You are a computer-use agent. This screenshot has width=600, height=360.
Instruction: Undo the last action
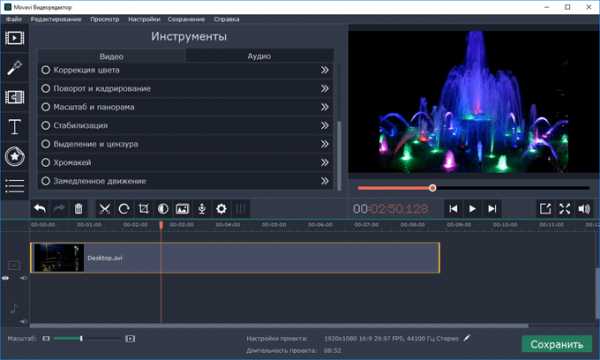(x=40, y=209)
